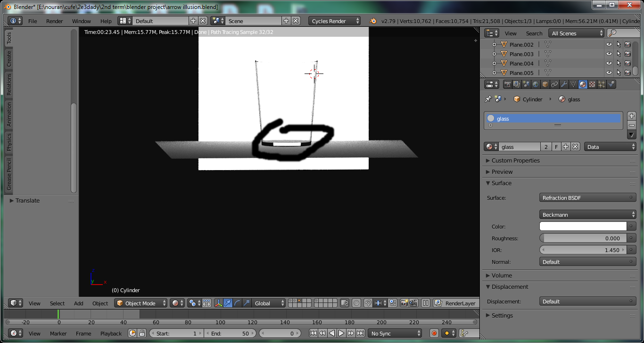Image resolution: width=644 pixels, height=343 pixels.
Task: Enable the scale manipulator handle
Action: pos(247,303)
